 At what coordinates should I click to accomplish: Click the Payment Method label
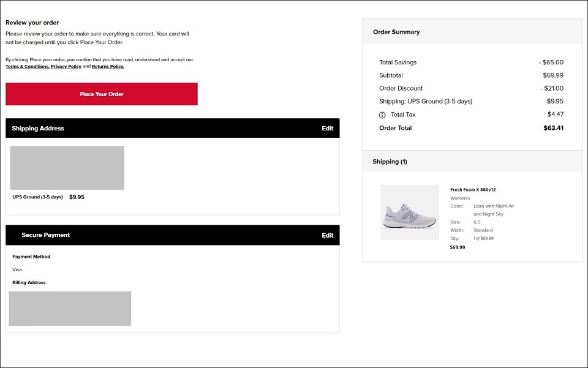[x=31, y=257]
